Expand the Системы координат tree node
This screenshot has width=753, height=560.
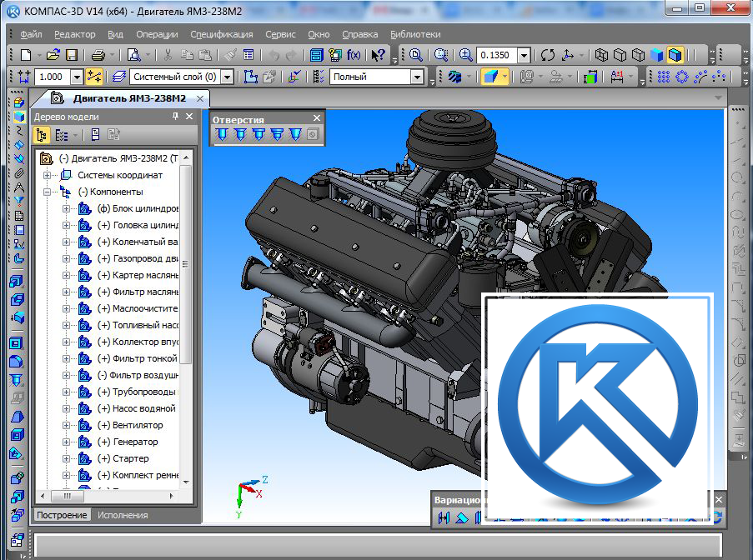tap(48, 175)
